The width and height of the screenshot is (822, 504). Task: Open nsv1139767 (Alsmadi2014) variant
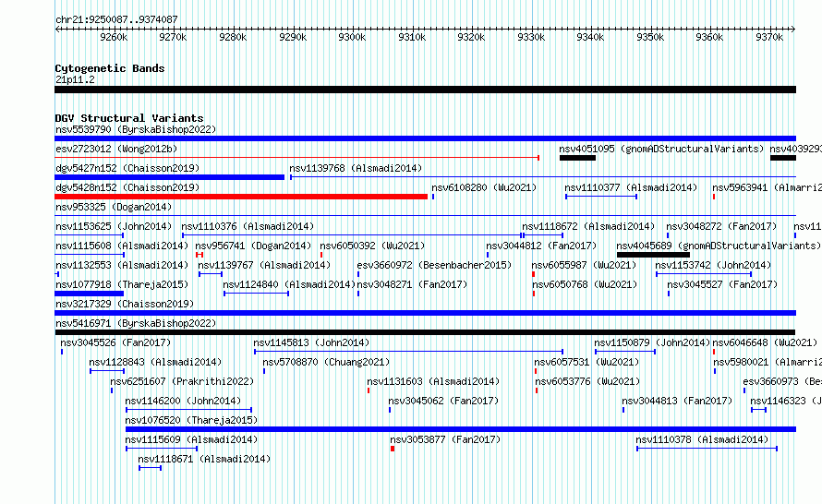[x=264, y=265]
